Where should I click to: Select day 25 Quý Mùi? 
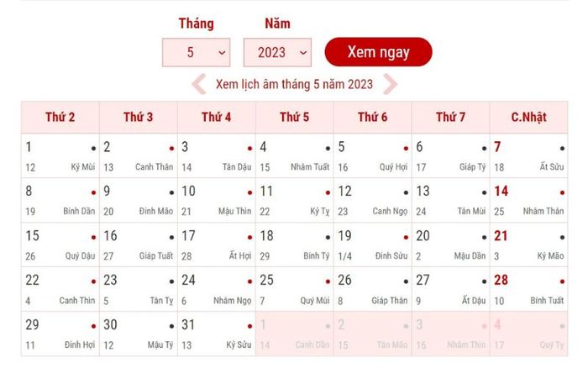[294, 289]
